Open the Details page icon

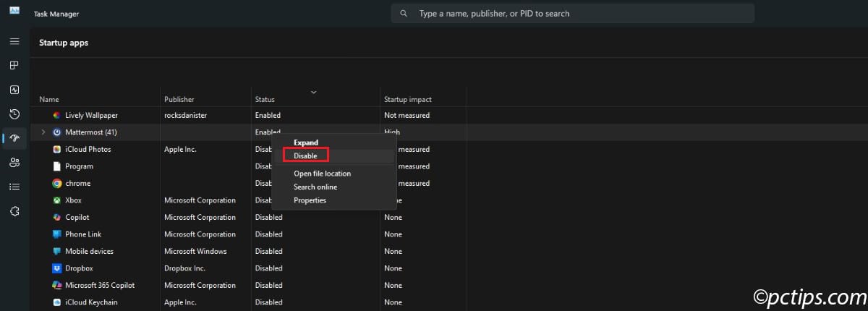[x=14, y=186]
